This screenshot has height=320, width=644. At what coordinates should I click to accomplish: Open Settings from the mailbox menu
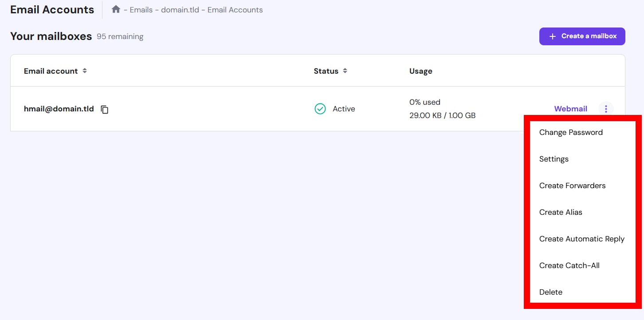[x=554, y=159]
